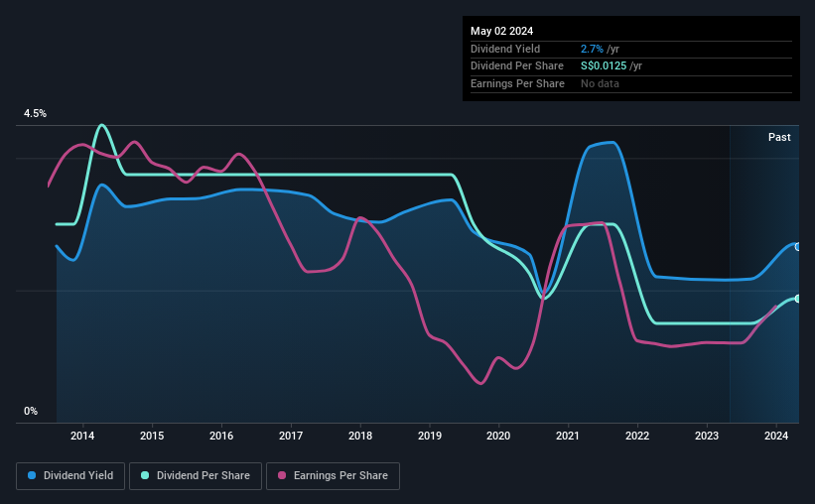The height and width of the screenshot is (504, 815).
Task: Select the 2024 x-axis label
Action: [776, 436]
